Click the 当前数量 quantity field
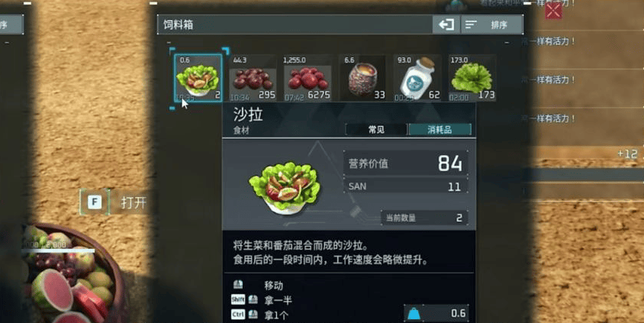Screen dimensions: 644x323 (x=424, y=218)
